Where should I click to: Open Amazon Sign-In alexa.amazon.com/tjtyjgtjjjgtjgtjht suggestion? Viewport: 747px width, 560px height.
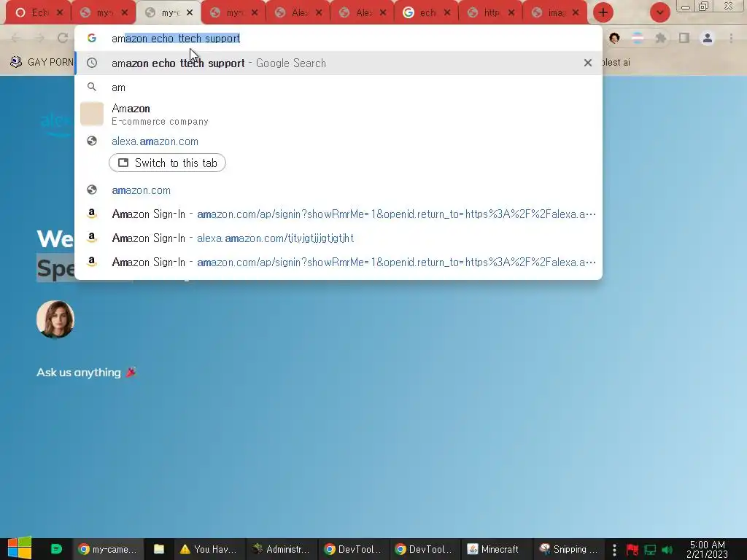(338, 238)
